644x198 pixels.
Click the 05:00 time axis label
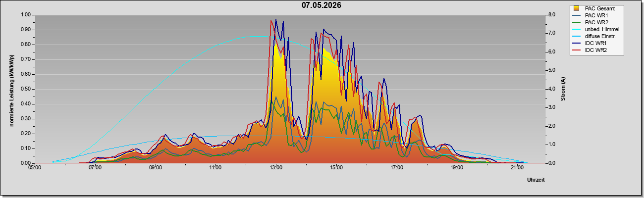[x=35, y=168]
